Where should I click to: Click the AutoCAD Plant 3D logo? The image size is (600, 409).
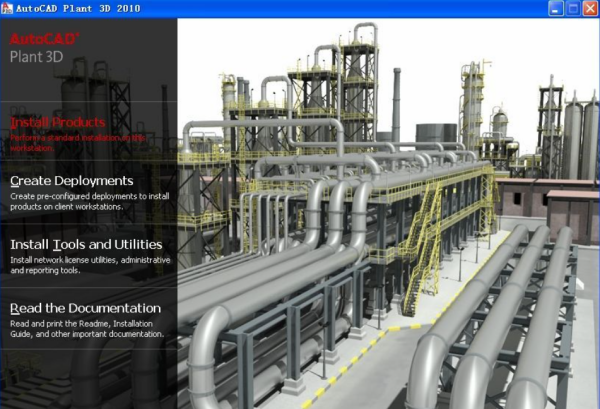coord(44,48)
